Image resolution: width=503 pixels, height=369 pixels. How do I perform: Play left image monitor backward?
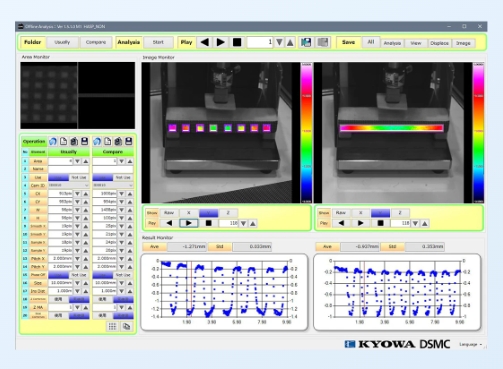(x=169, y=223)
